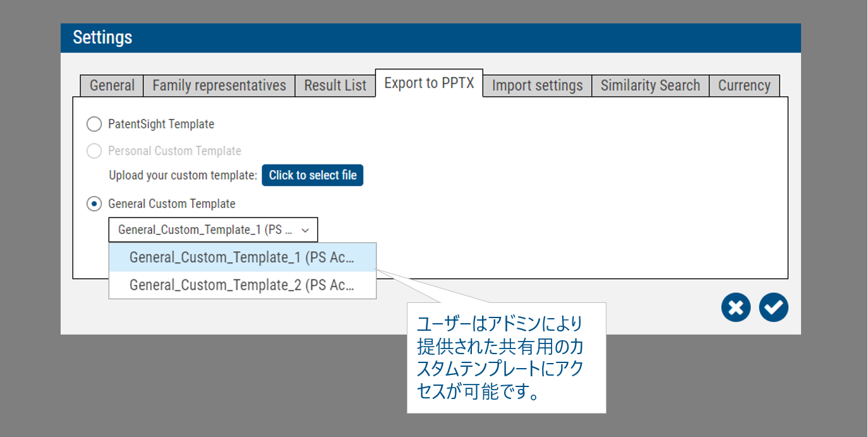
Task: Select the General Custom Template radio button
Action: (x=94, y=204)
